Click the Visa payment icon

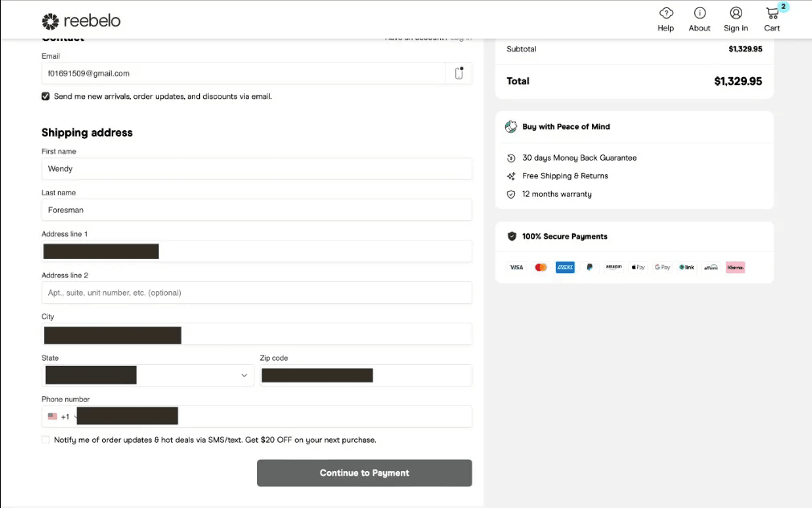point(516,268)
